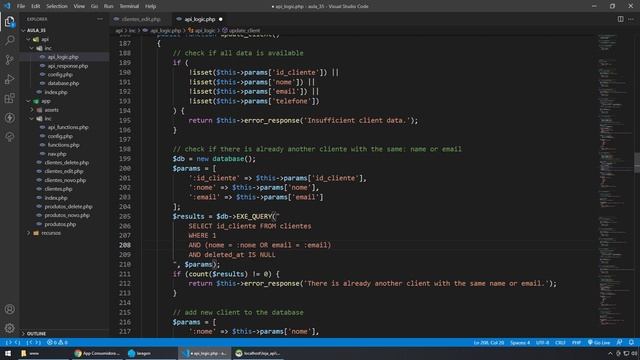Open the View menu
640x360 pixels.
pyautogui.click(x=79, y=6)
